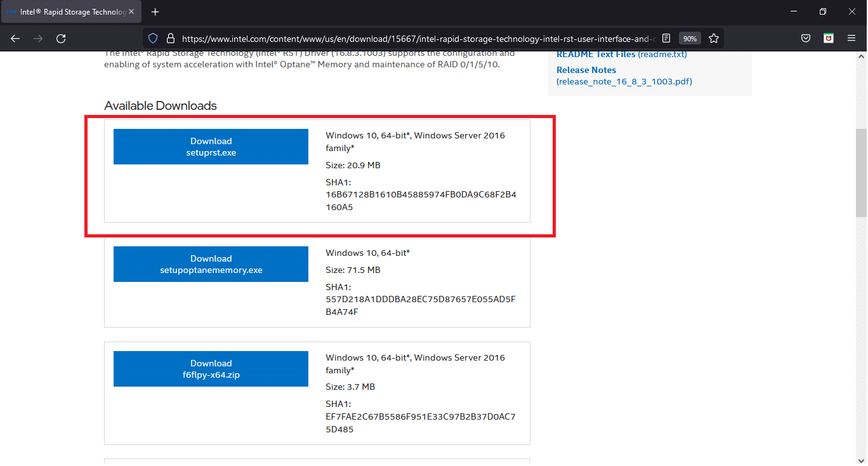
Task: Toggle reader view in address bar
Action: 666,39
